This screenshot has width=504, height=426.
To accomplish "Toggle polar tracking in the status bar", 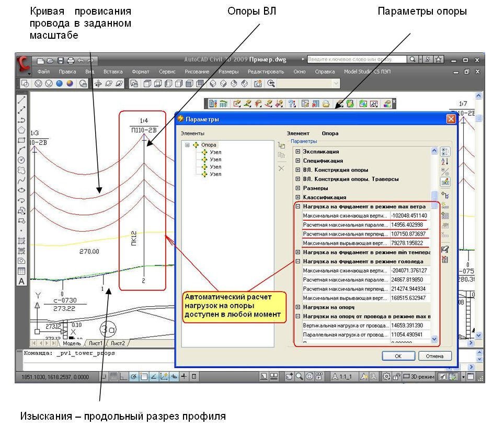I will click(134, 376).
